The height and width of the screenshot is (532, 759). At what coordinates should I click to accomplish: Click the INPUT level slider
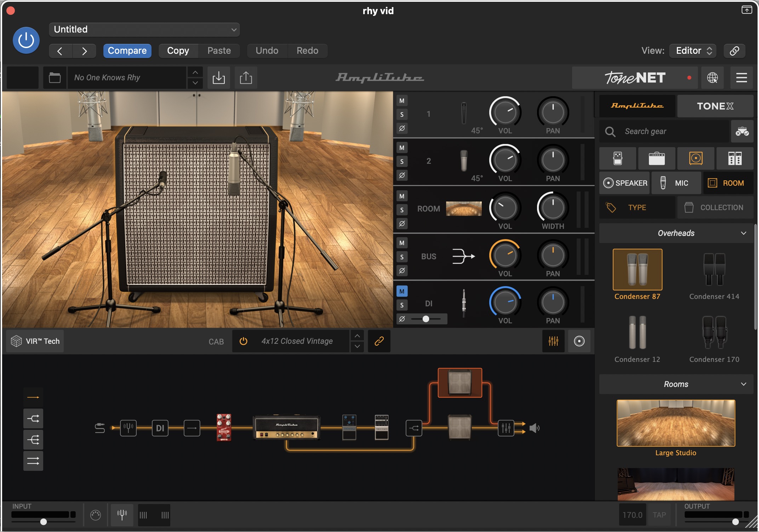pyautogui.click(x=44, y=522)
